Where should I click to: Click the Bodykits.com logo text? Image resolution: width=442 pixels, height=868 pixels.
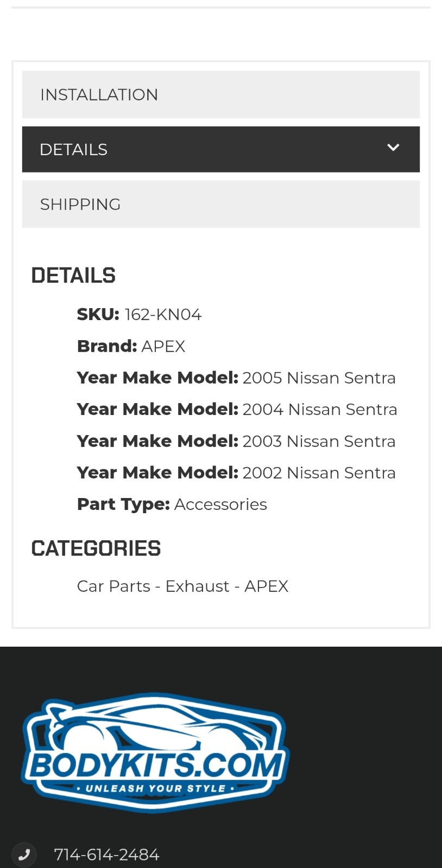click(x=156, y=765)
